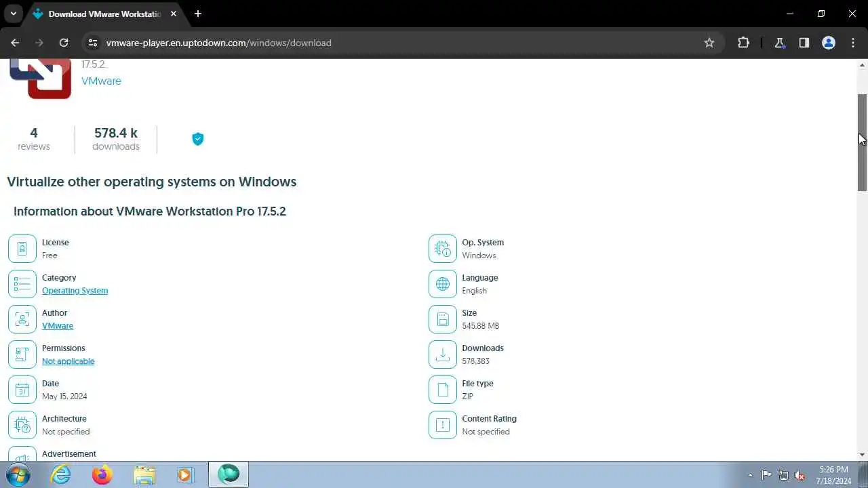Image resolution: width=868 pixels, height=488 pixels.
Task: Bookmark this page with the star icon
Action: pyautogui.click(x=709, y=43)
